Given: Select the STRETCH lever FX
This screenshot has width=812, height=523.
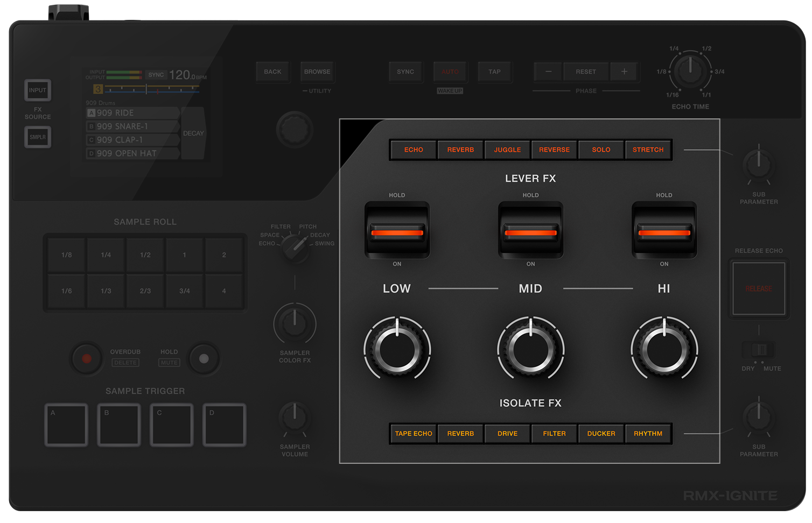Looking at the screenshot, I should [648, 150].
